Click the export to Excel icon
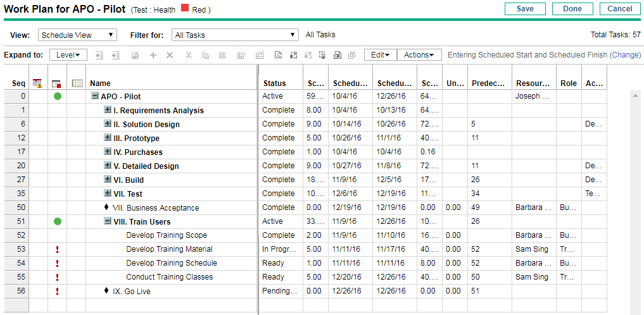644x315 pixels. coord(338,55)
